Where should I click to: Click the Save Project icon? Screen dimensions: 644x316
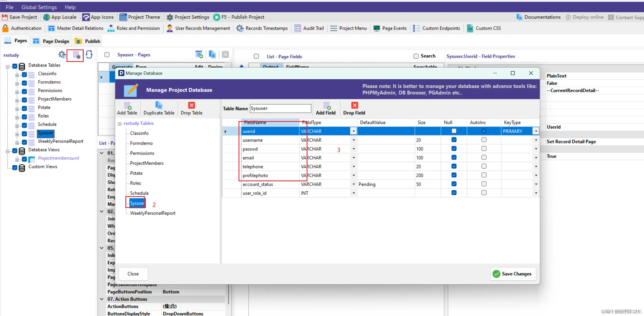pos(5,17)
